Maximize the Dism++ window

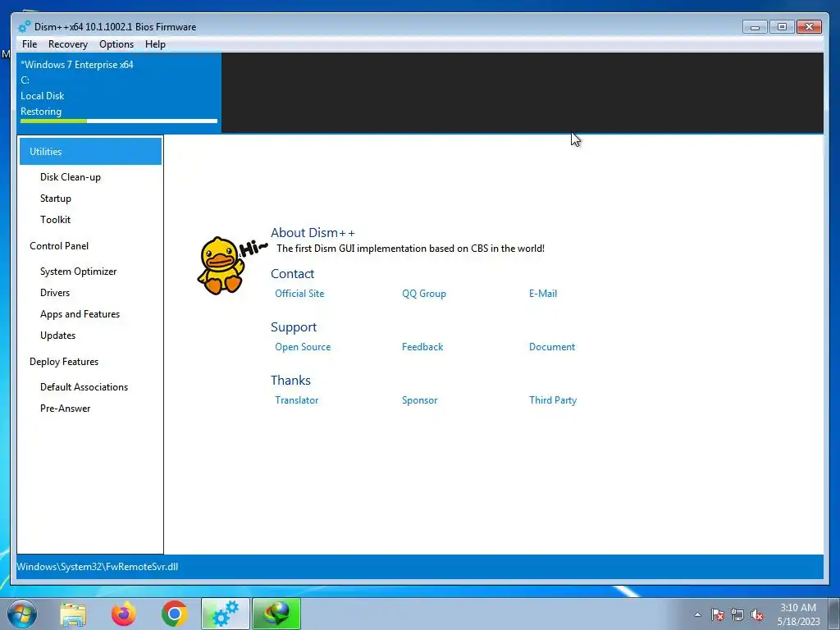coord(782,27)
